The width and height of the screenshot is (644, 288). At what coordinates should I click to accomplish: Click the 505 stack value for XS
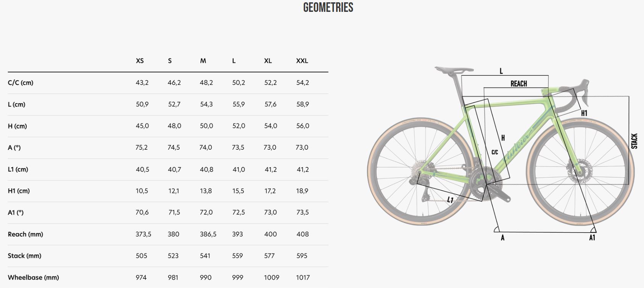(141, 256)
